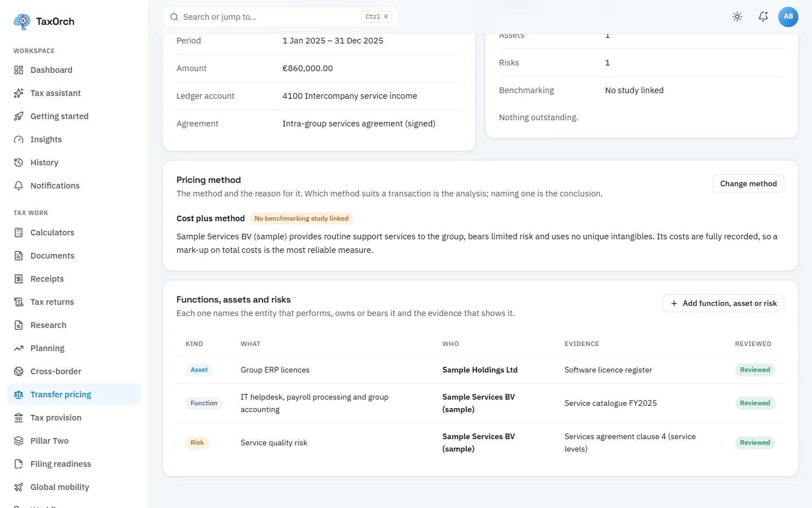The image size is (812, 508).
Task: Go to Tax returns page
Action: (74, 302)
